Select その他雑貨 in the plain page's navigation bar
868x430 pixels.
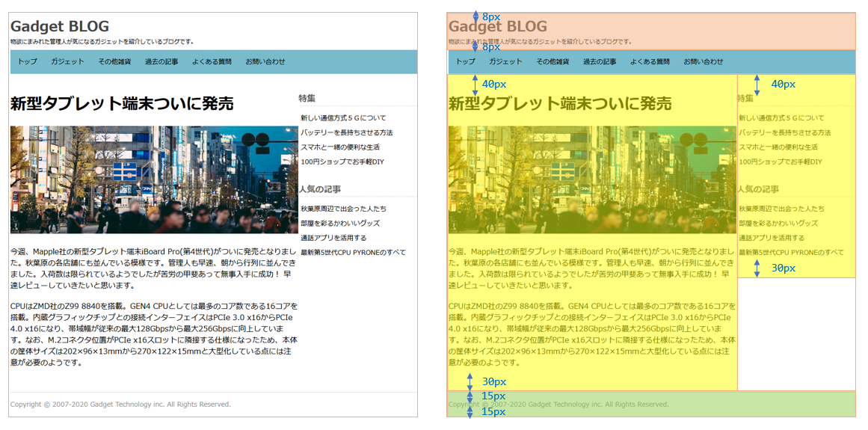tap(114, 62)
